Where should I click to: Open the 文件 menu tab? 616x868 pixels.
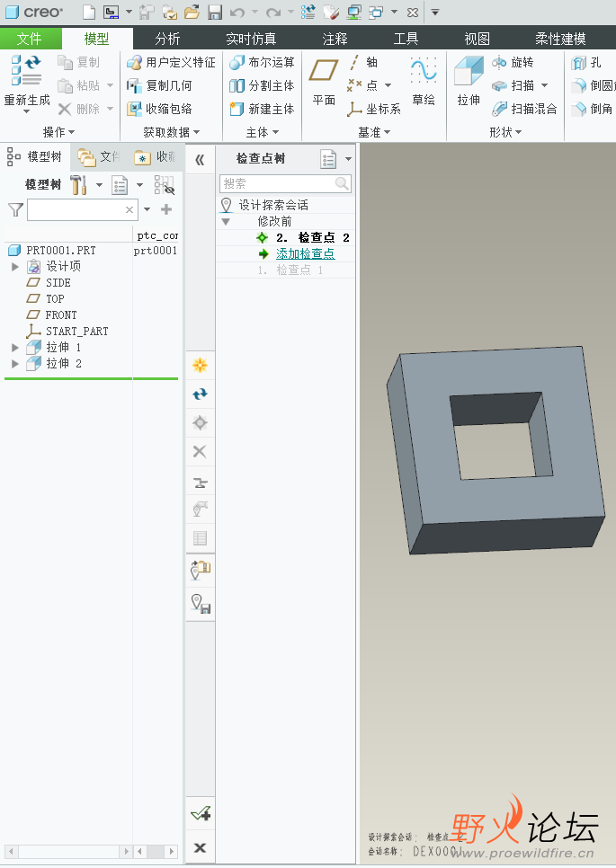(x=30, y=39)
